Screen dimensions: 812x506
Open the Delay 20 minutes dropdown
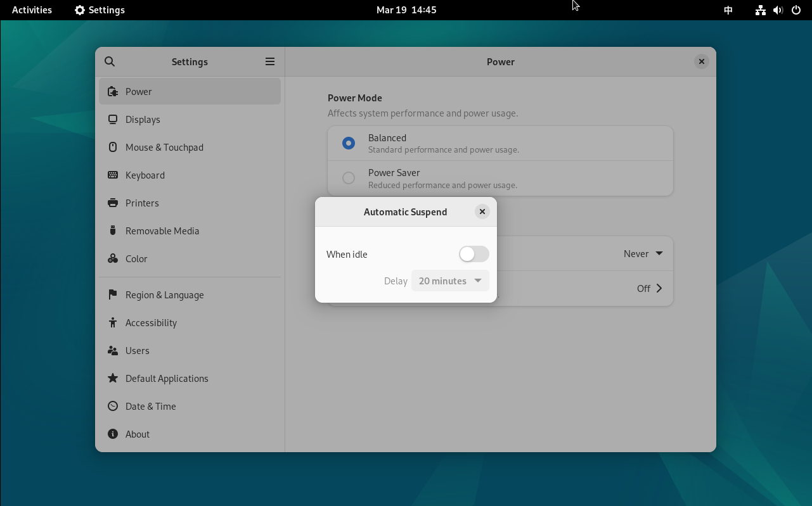click(x=450, y=281)
